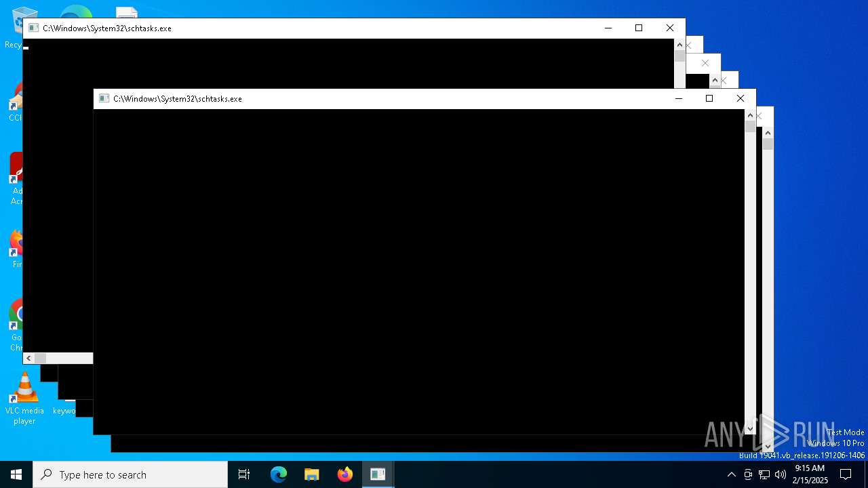Open the clock showing 9:15 AM

(810, 474)
